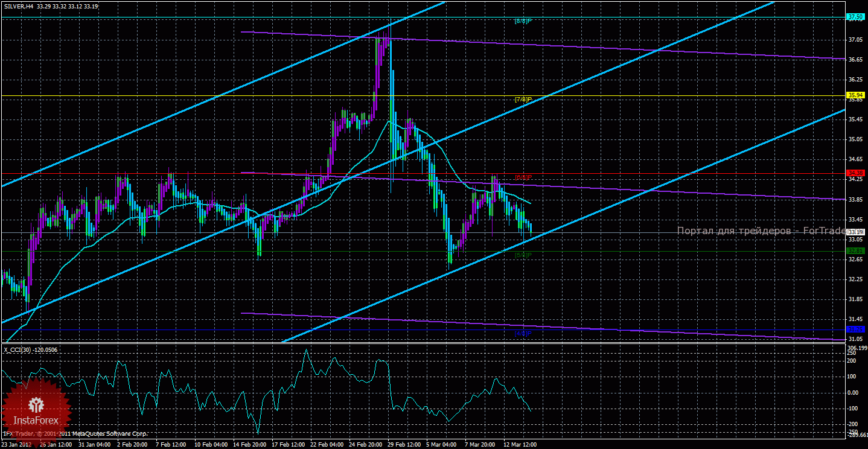The height and width of the screenshot is (449, 868).
Task: Click the 31.25 blue price tag
Action: pos(856,330)
